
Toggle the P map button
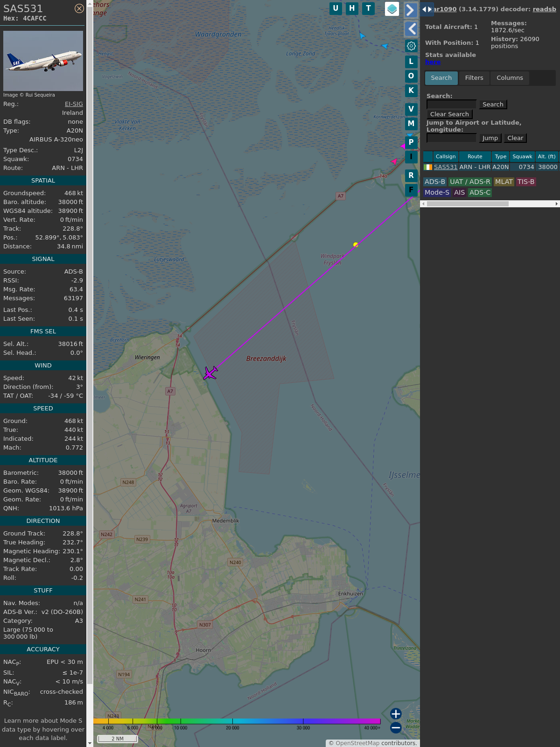click(411, 142)
